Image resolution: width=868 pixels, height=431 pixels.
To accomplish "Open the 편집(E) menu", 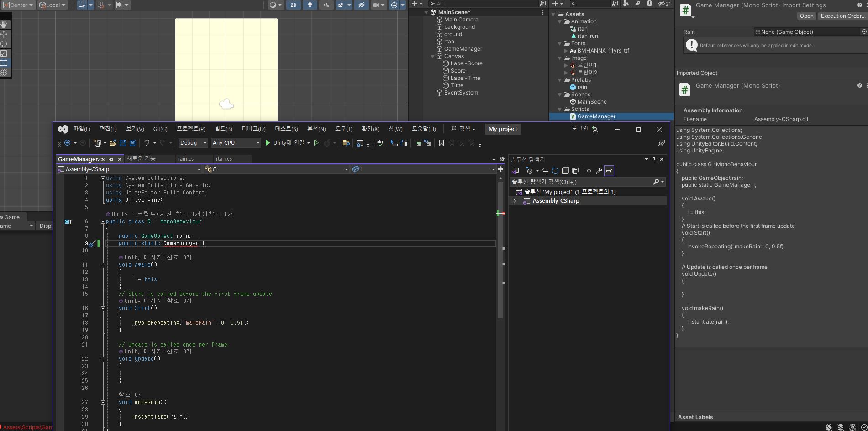I will pos(108,129).
